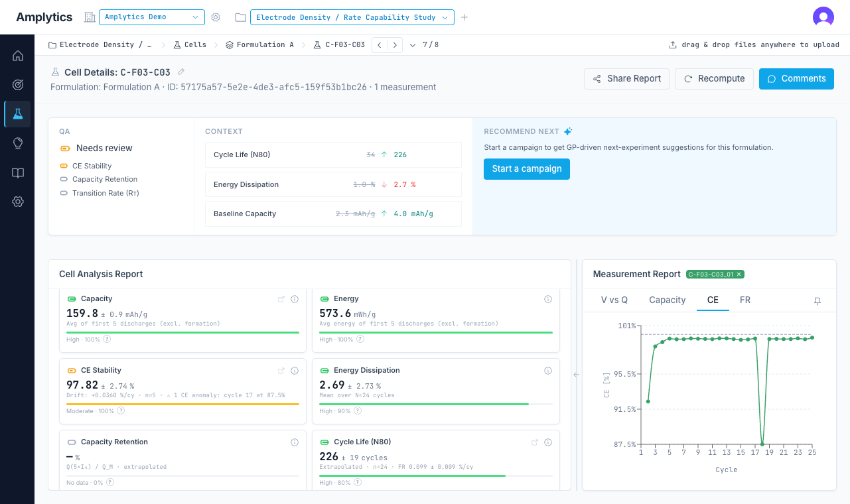The image size is (850, 504).
Task: Expand the Electrode Density project dropdown
Action: tap(352, 17)
